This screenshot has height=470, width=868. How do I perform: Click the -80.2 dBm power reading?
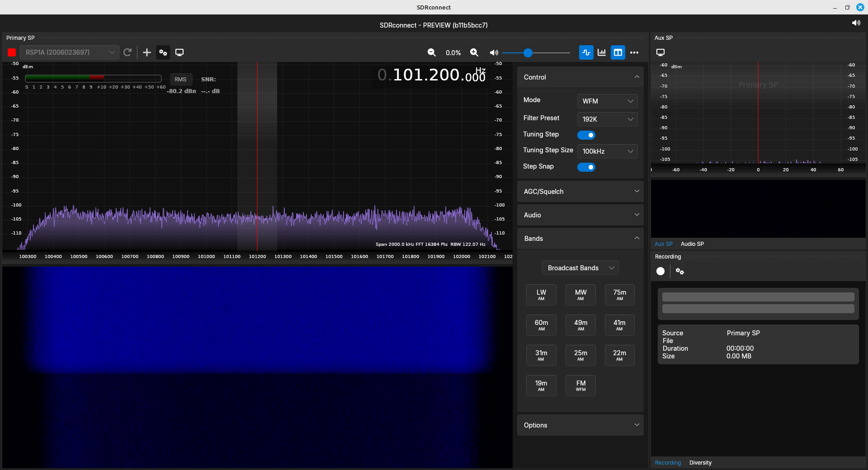click(x=181, y=91)
